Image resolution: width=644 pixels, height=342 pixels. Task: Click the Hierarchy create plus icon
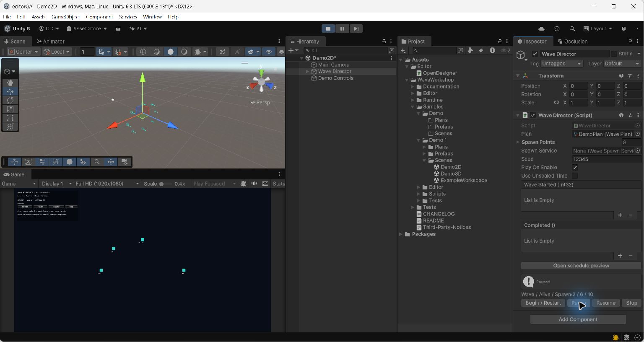click(x=291, y=50)
